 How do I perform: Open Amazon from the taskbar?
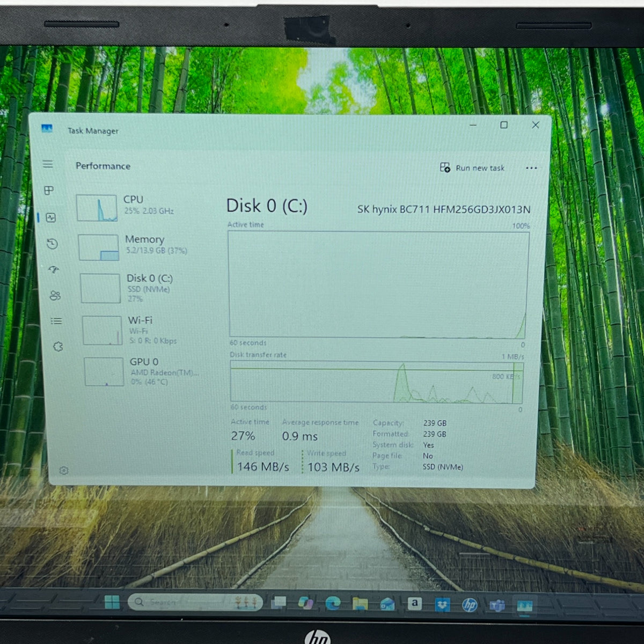coord(414,604)
